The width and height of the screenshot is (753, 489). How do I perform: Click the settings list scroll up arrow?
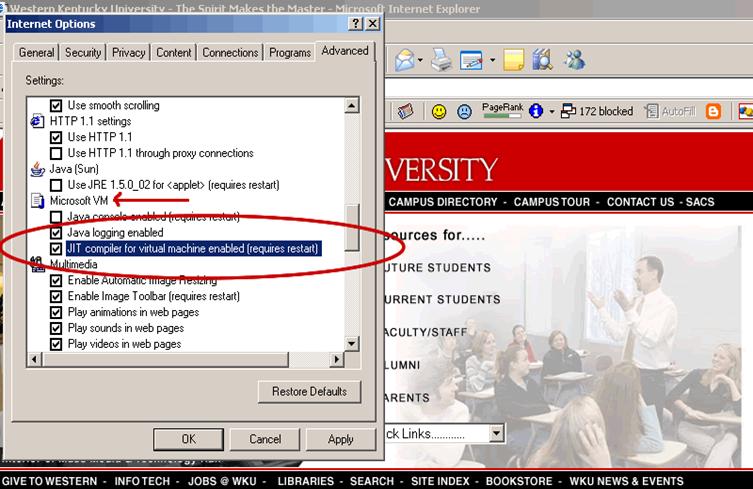pos(352,105)
